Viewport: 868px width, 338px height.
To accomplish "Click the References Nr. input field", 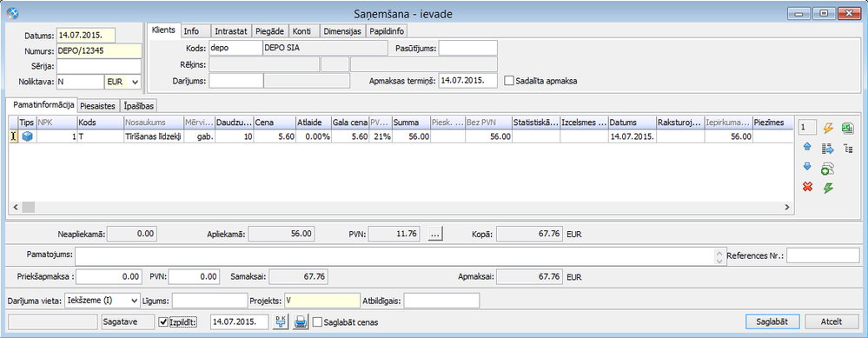I will click(x=823, y=255).
